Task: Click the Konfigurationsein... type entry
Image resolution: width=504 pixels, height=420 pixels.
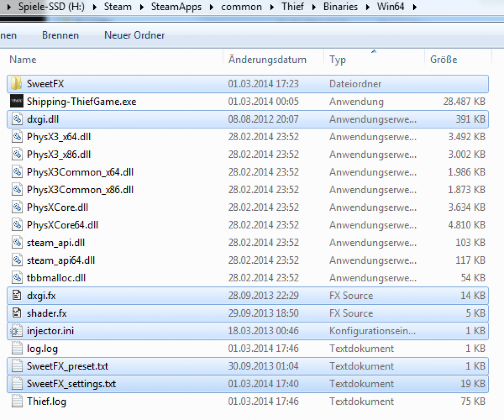Action: (x=373, y=331)
